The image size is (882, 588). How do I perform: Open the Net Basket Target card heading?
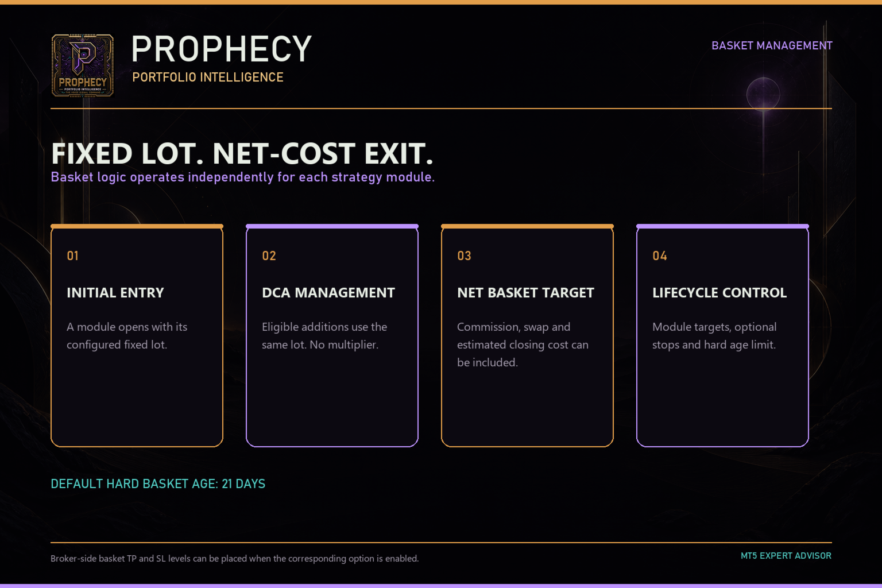coord(525,292)
